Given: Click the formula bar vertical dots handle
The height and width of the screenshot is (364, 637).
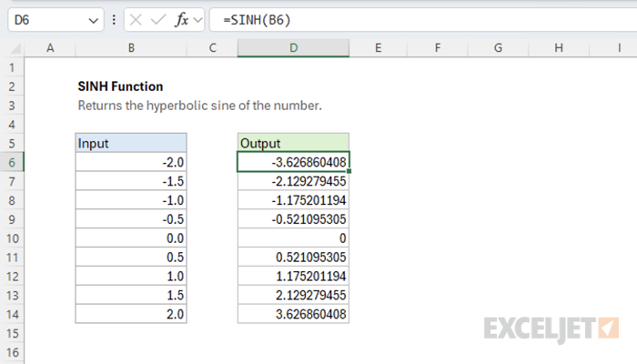Looking at the screenshot, I should 114,20.
